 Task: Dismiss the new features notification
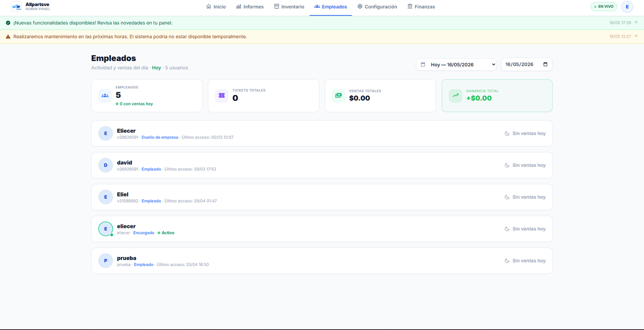636,23
